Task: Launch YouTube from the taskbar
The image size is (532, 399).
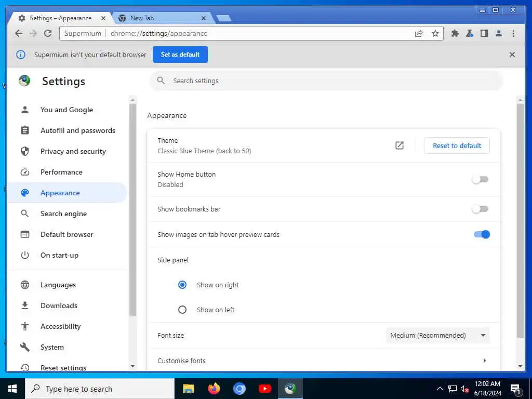Action: (x=264, y=389)
